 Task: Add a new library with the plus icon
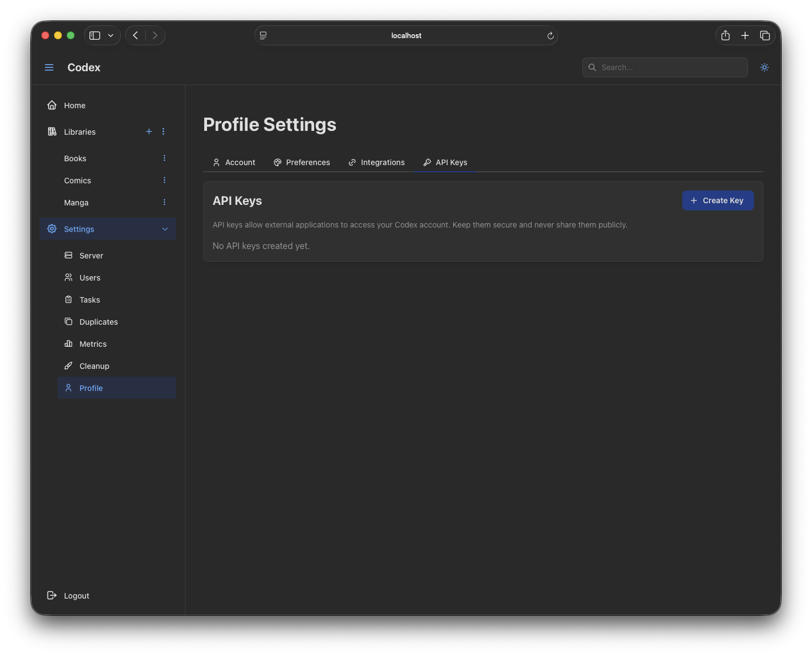coord(148,131)
